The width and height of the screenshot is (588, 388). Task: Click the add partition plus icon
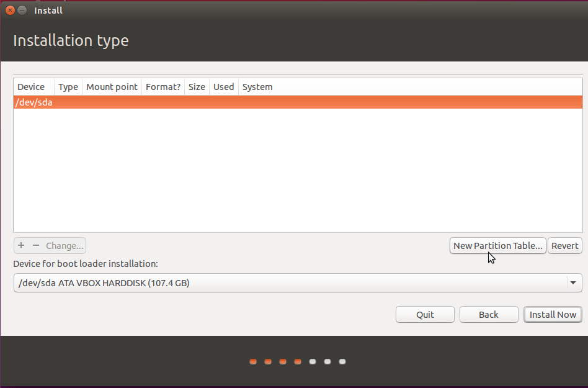point(20,245)
